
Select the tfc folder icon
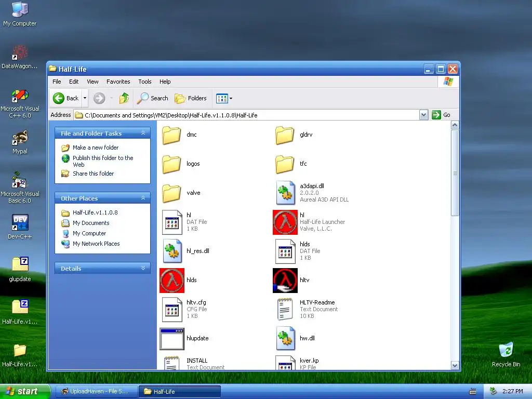tap(285, 164)
